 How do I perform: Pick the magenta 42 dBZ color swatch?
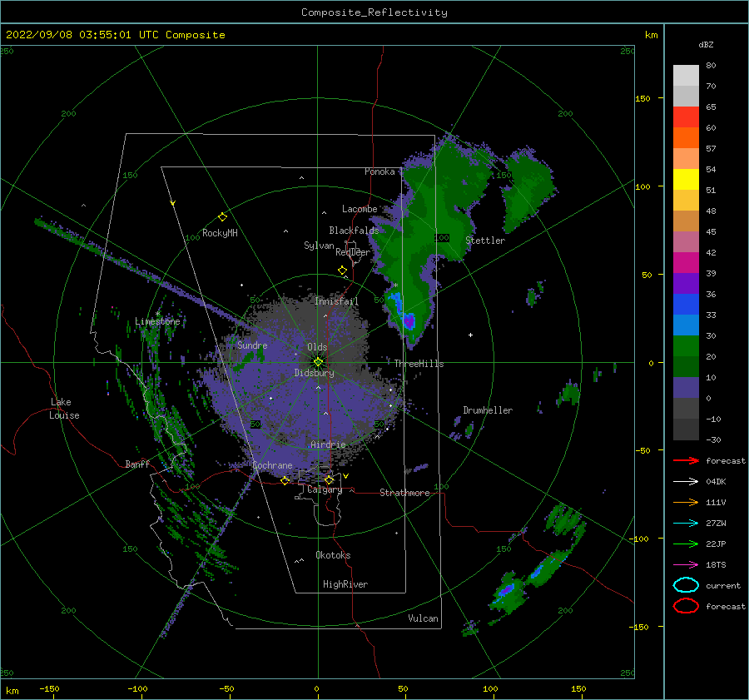686,262
